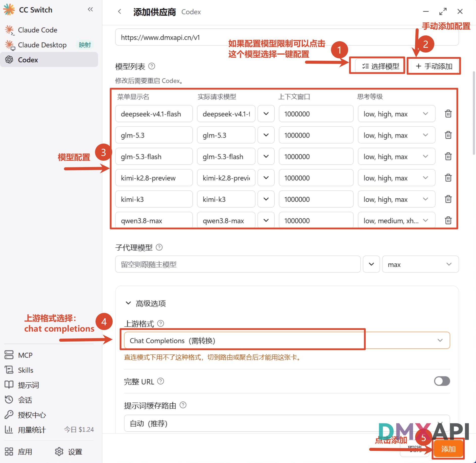Go back using the left arrow icon
This screenshot has width=476, height=463.
point(120,12)
